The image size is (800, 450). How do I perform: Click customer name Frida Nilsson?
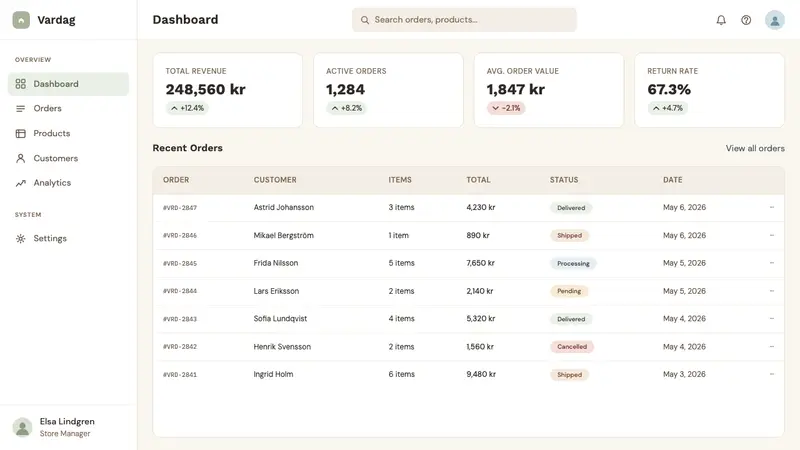click(x=276, y=263)
